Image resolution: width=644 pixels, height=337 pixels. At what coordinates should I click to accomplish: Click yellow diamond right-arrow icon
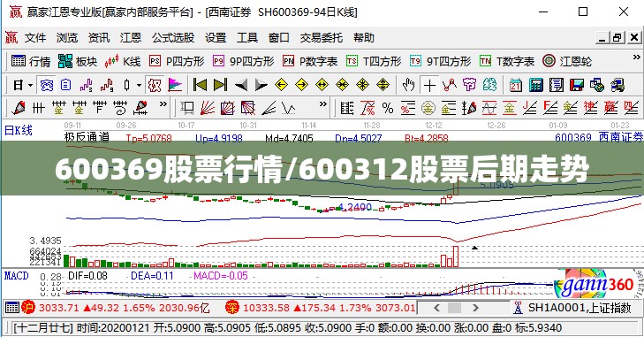(x=301, y=85)
